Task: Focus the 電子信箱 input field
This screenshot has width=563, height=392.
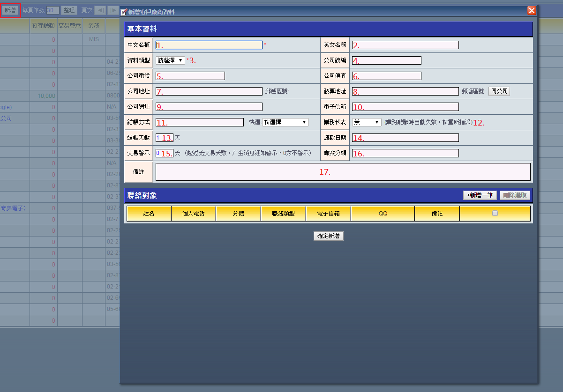Action: [x=405, y=107]
